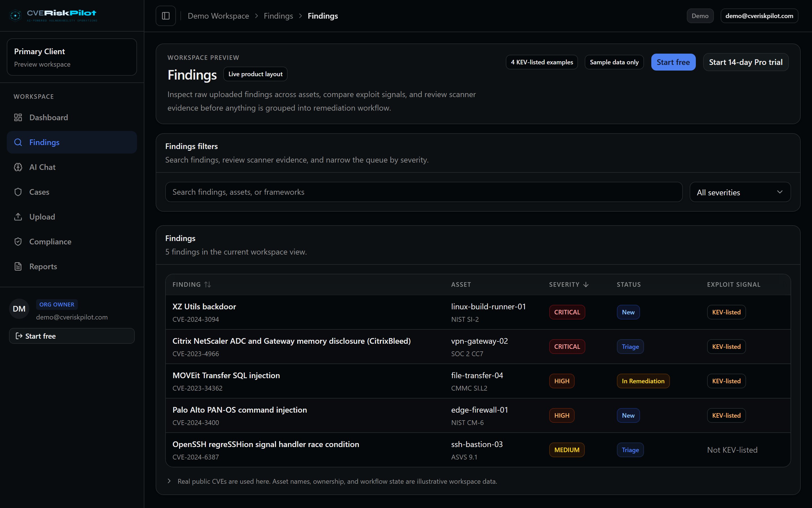This screenshot has height=508, width=812.
Task: Click the blue Start free button
Action: (x=673, y=62)
